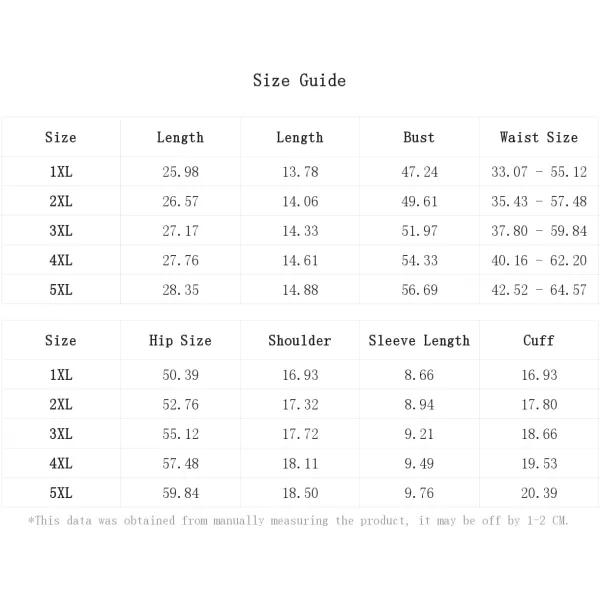Click the Shoulder column header
This screenshot has width=600, height=600.
coord(300,340)
